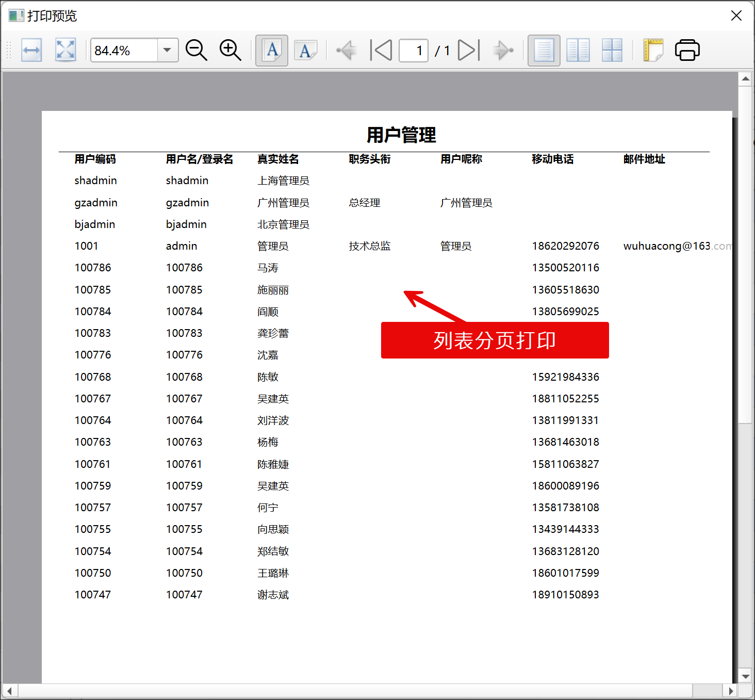
Task: Click the fit-to-width icon
Action: click(31, 51)
